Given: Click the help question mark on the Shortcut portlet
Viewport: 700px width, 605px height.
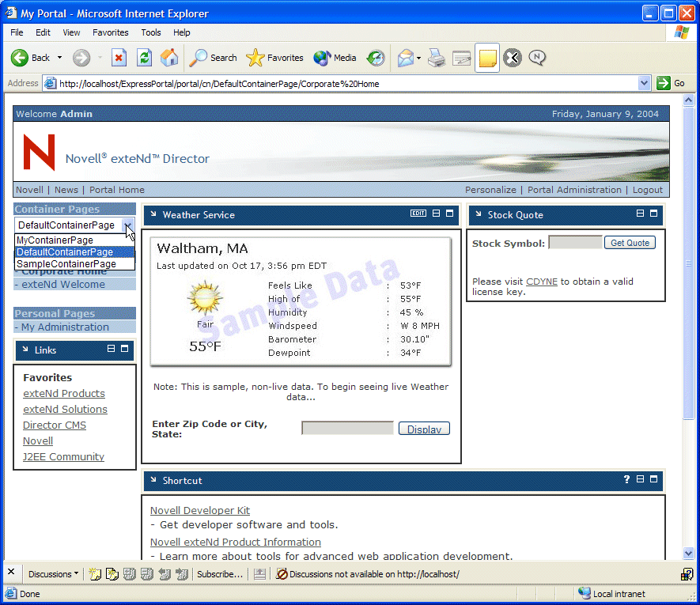Looking at the screenshot, I should [626, 480].
